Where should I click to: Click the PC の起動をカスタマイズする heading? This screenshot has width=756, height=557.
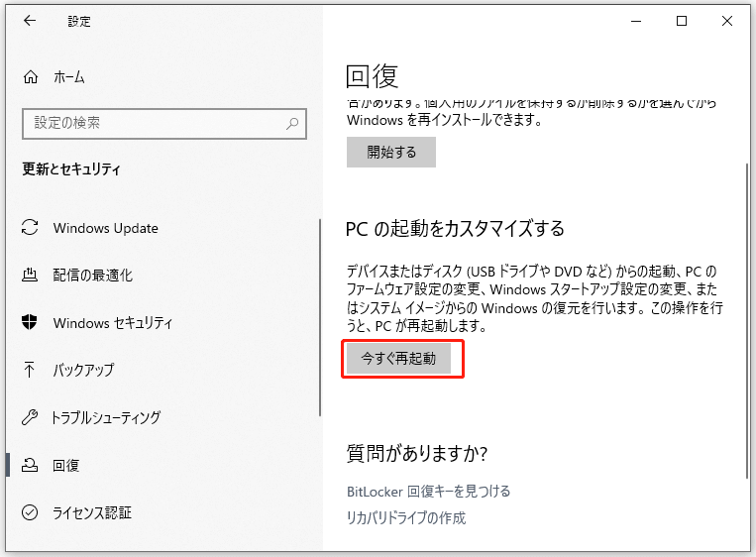[455, 229]
